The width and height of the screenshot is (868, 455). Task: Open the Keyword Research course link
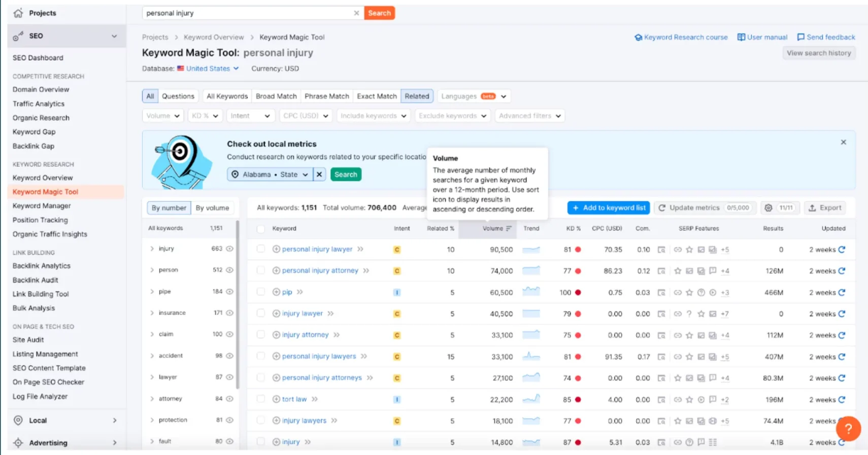coord(681,38)
